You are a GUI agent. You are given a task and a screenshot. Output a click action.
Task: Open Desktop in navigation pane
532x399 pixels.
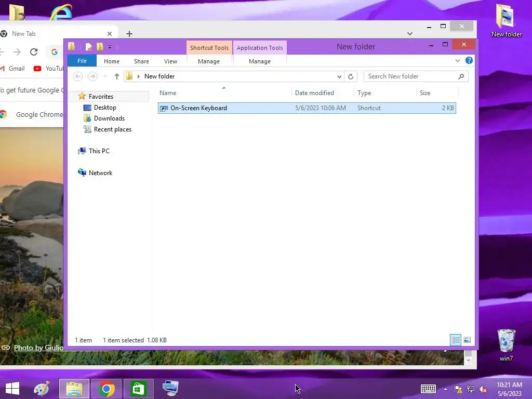click(105, 107)
